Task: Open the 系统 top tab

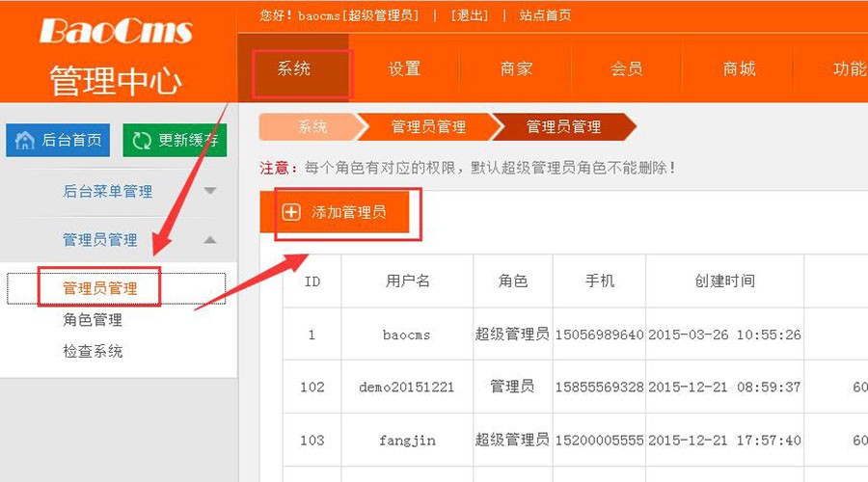Action: [x=293, y=68]
